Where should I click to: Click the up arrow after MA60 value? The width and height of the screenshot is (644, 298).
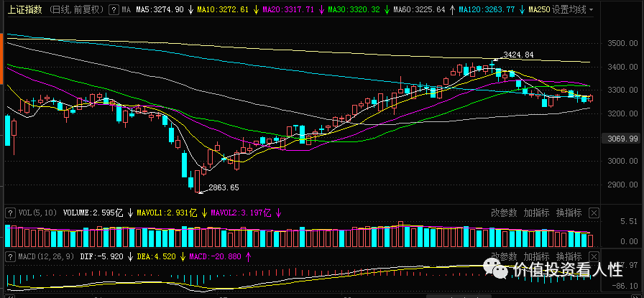coord(453,10)
